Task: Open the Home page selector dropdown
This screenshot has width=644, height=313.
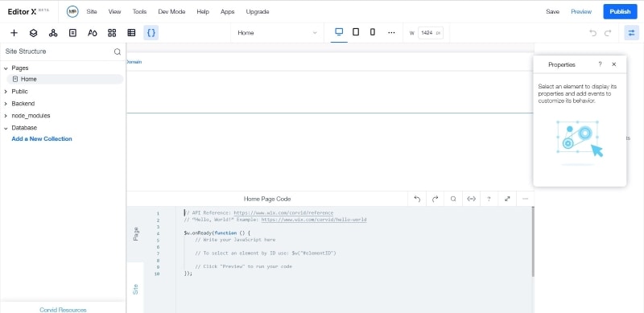Action: (x=277, y=33)
